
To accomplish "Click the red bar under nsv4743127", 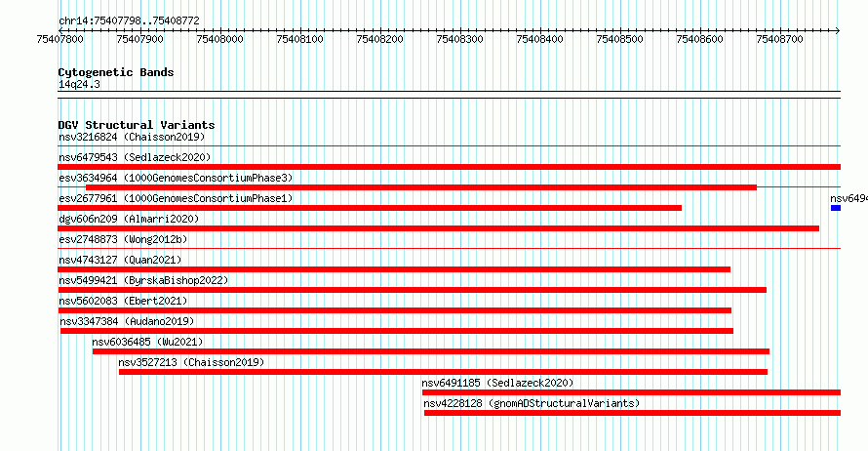I will tap(394, 269).
